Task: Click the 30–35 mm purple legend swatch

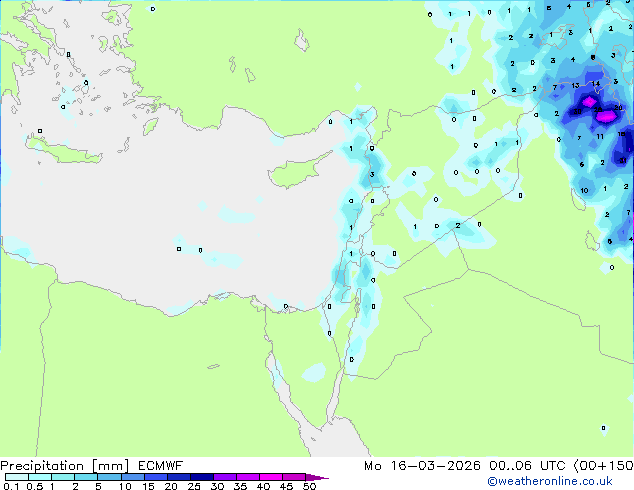Action: click(x=224, y=477)
